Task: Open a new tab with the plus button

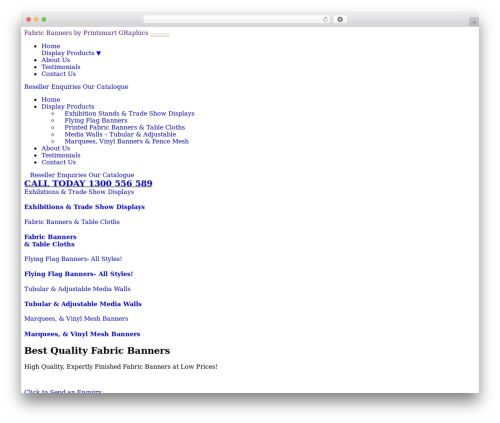Action: pos(474,22)
